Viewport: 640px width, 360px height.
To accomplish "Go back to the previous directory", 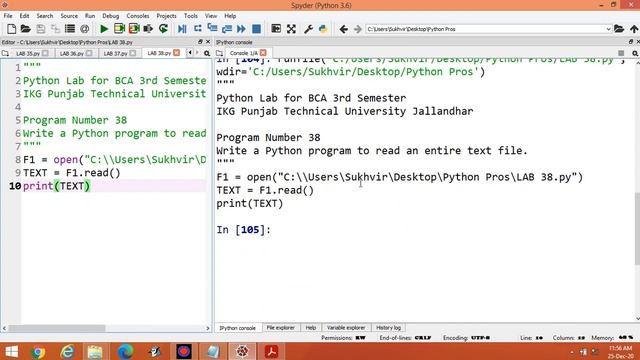I will pyautogui.click(x=344, y=29).
